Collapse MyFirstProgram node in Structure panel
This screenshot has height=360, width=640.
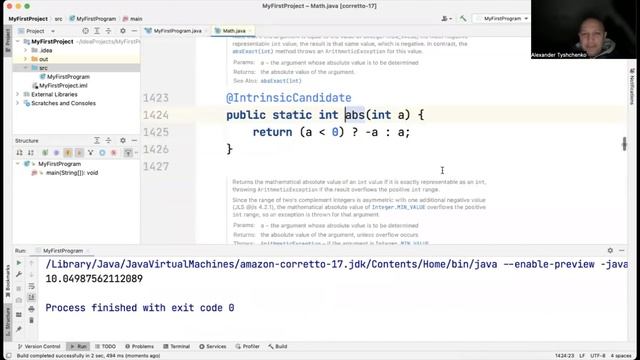(x=18, y=164)
